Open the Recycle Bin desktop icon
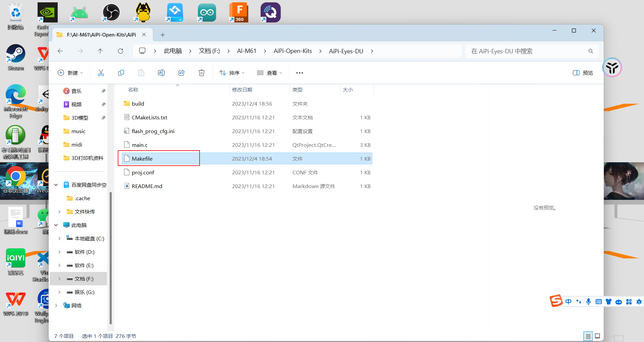The height and width of the screenshot is (342, 644). (16, 16)
